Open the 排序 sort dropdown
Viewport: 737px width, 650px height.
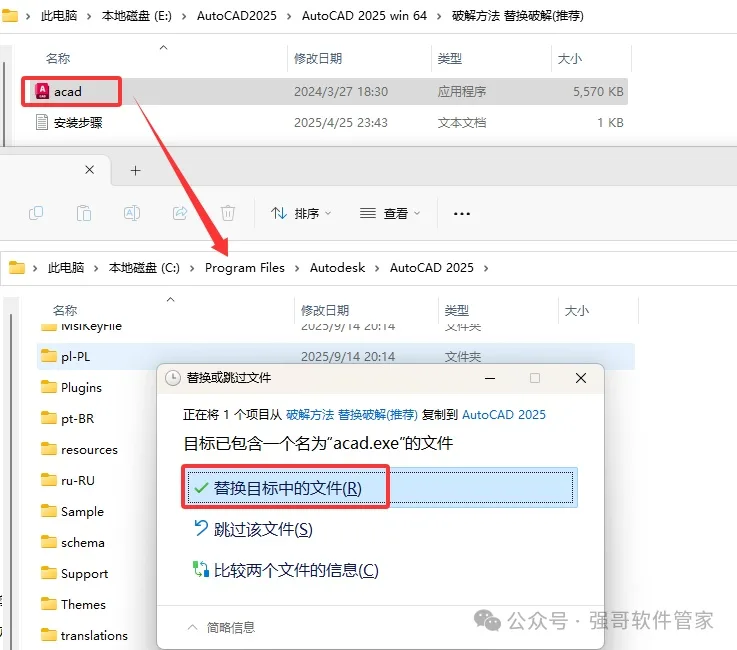(x=301, y=213)
